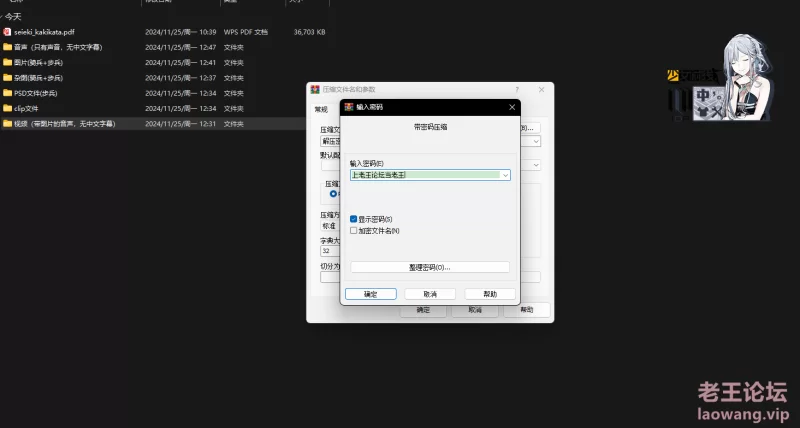The image size is (800, 428).
Task: Click the WPS PDF 文档 type cell
Action: coord(245,32)
